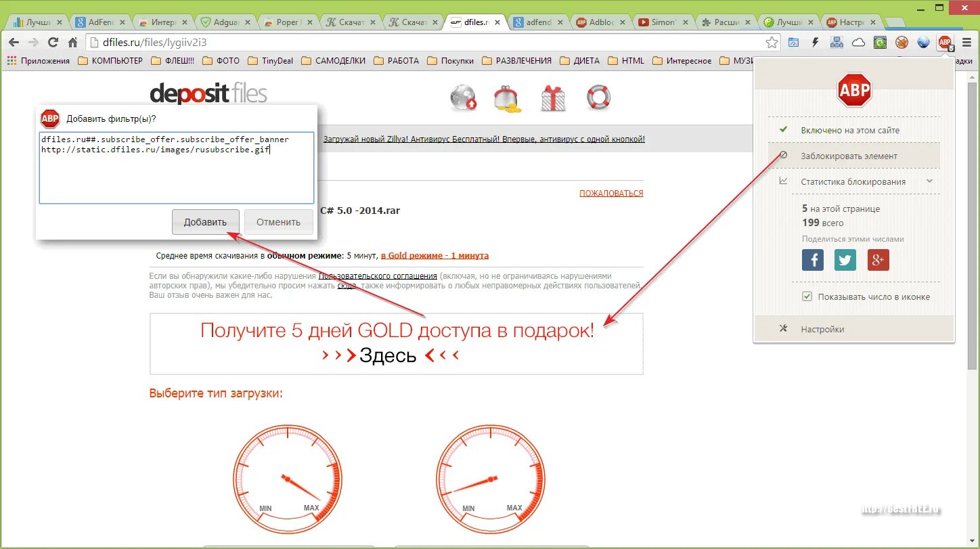
Task: Go back with the browser back arrow
Action: 14,43
